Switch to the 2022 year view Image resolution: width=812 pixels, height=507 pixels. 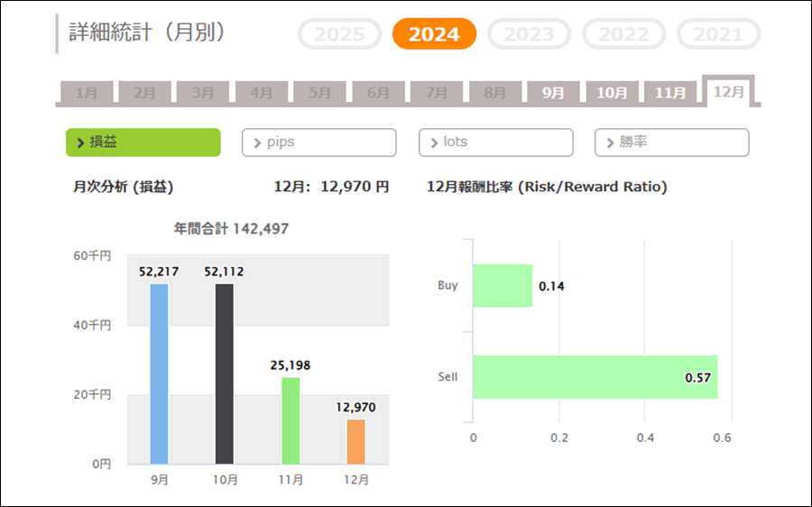624,34
